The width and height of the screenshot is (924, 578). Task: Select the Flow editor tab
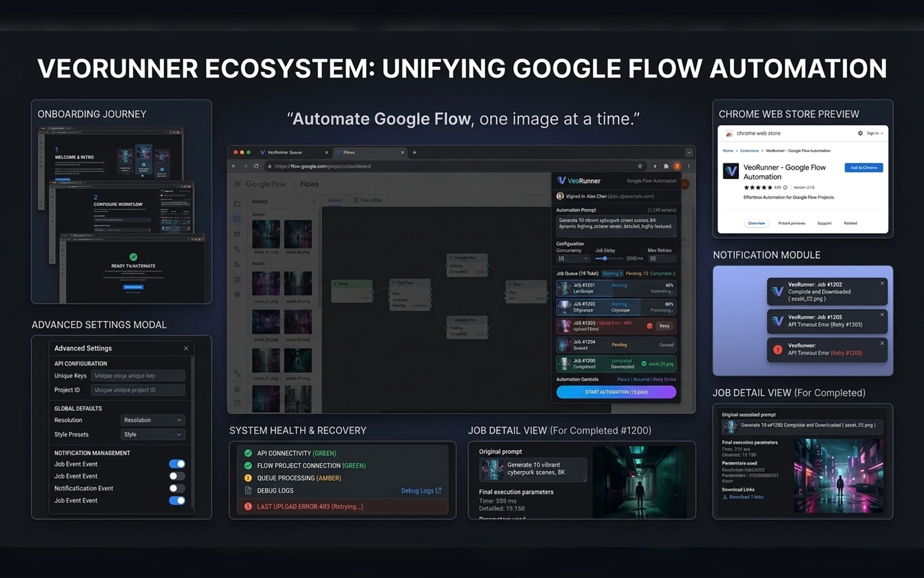(368, 200)
